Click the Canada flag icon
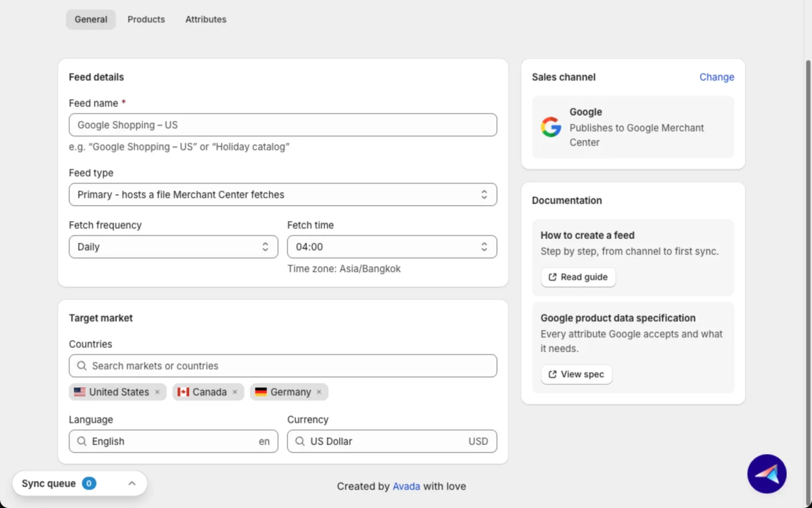Viewport: 812px width, 508px height. coord(183,392)
